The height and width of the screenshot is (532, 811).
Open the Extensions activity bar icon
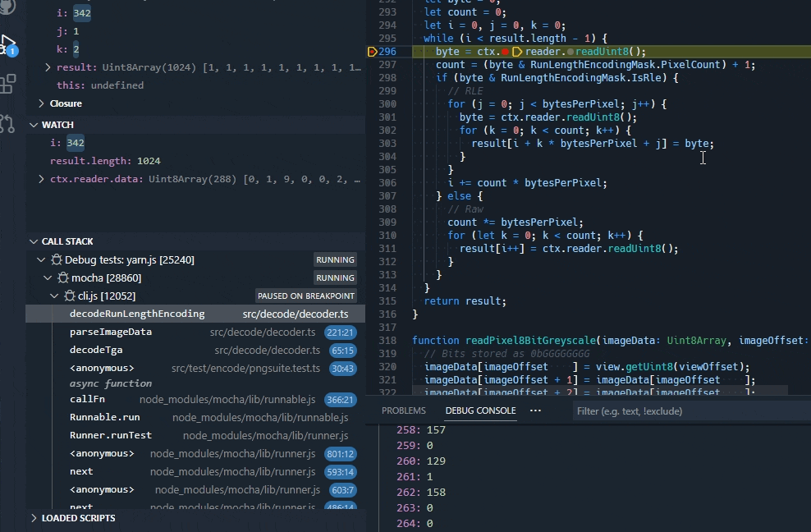click(x=7, y=84)
